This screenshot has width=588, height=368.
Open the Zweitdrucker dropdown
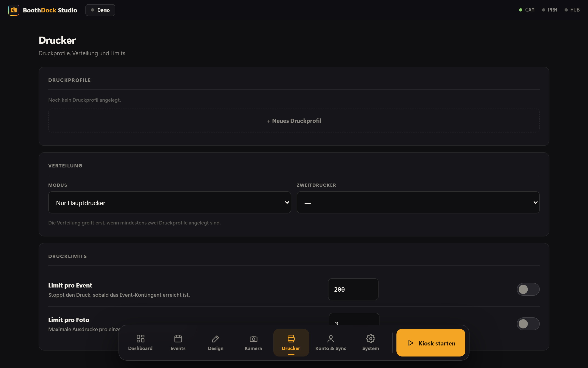418,202
